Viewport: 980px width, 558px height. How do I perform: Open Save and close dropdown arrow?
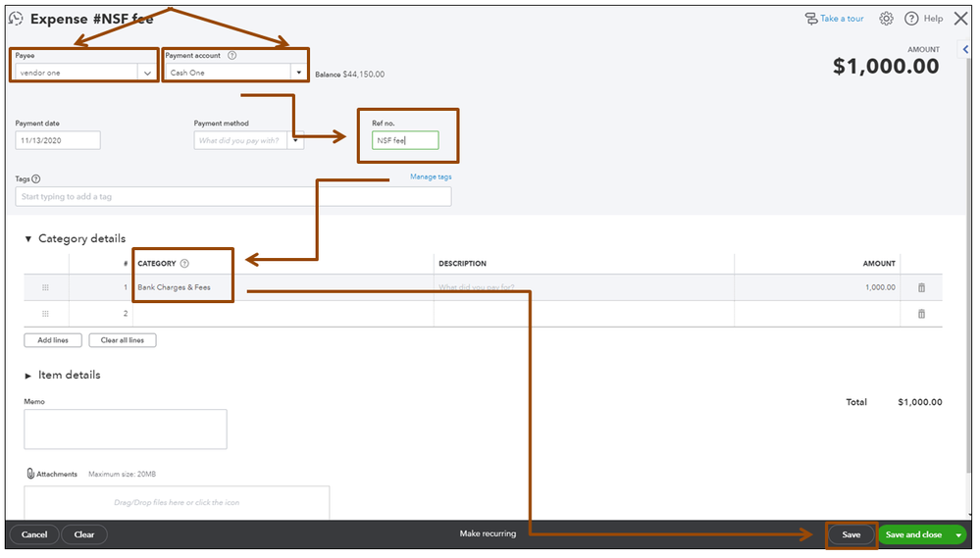[958, 534]
